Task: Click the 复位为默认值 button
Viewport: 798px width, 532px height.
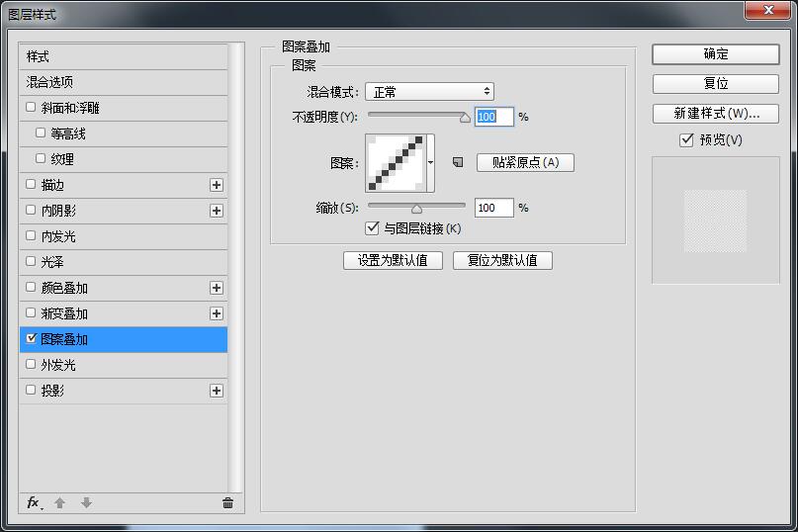Action: (502, 260)
